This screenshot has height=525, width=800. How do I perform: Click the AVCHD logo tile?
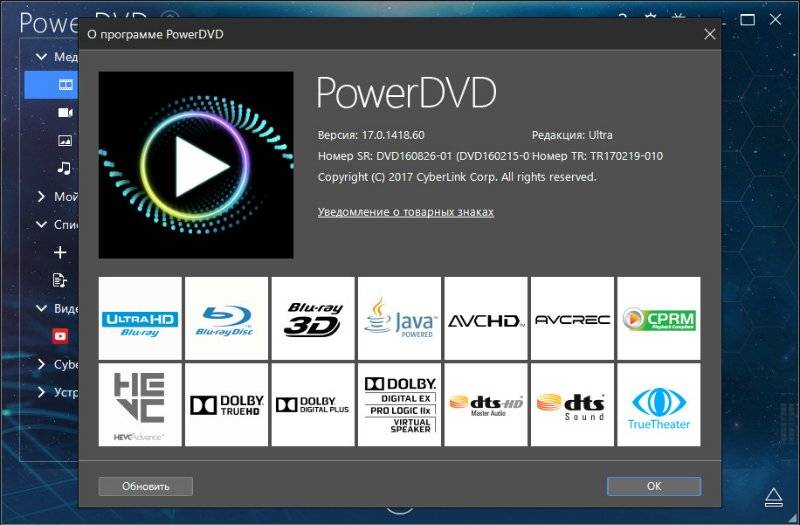coord(486,318)
